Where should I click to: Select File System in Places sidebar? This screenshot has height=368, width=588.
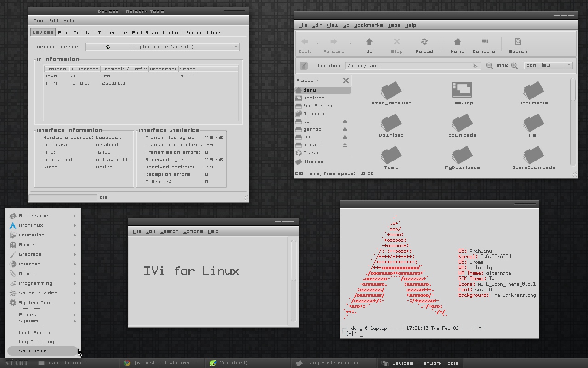point(323,106)
